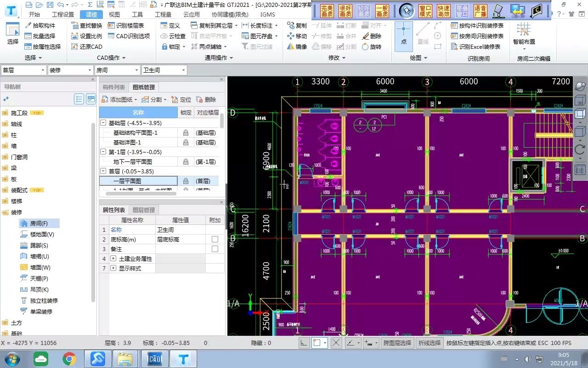
Task: Toggle lock for 基础结构平面图-1 drawing
Action: click(186, 132)
